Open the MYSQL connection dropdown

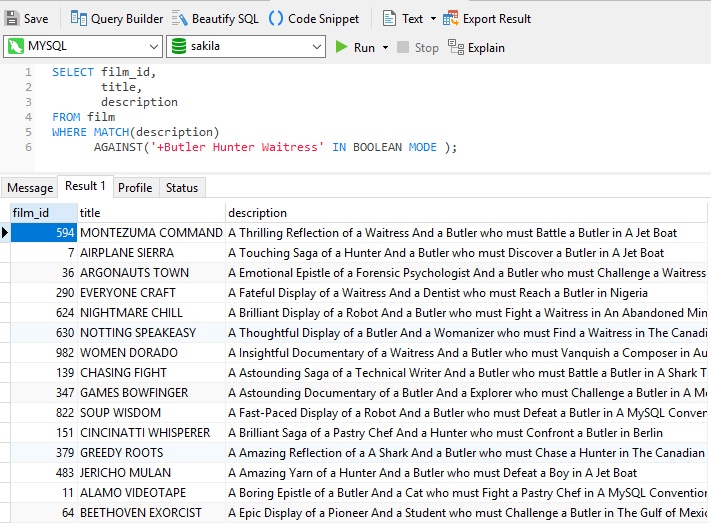154,47
